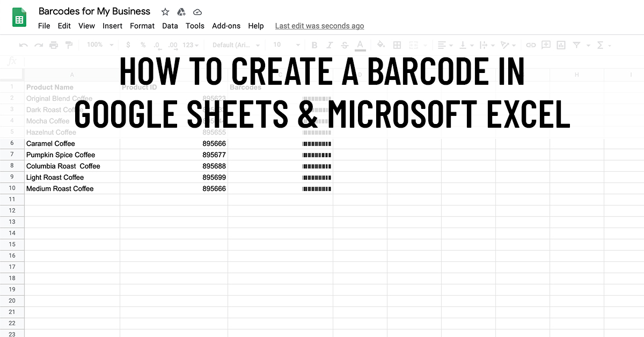
Task: Open the Format menu
Action: 142,25
